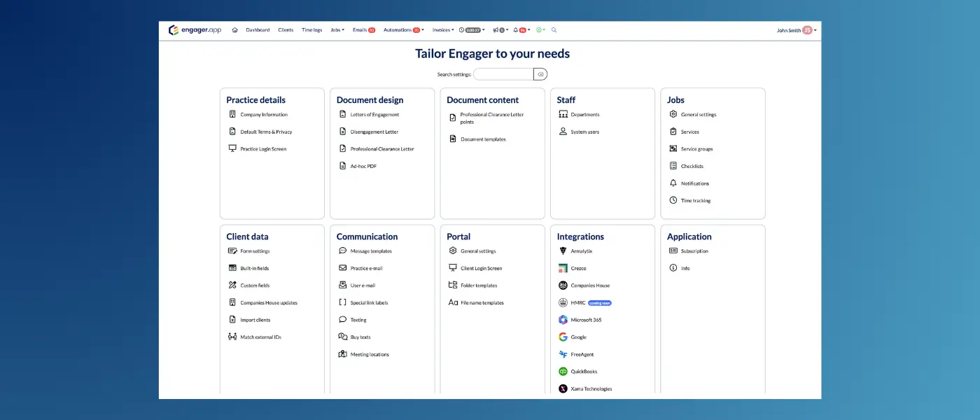Open Professional Clearance Letter points
980x420 pixels.
[x=492, y=118]
